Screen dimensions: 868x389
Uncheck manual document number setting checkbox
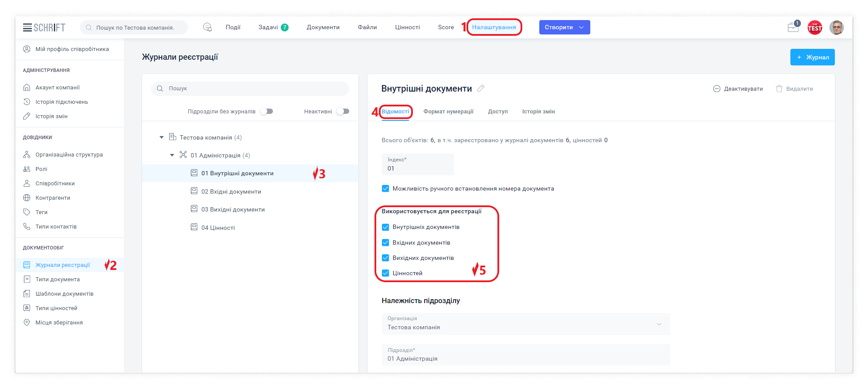coord(385,189)
